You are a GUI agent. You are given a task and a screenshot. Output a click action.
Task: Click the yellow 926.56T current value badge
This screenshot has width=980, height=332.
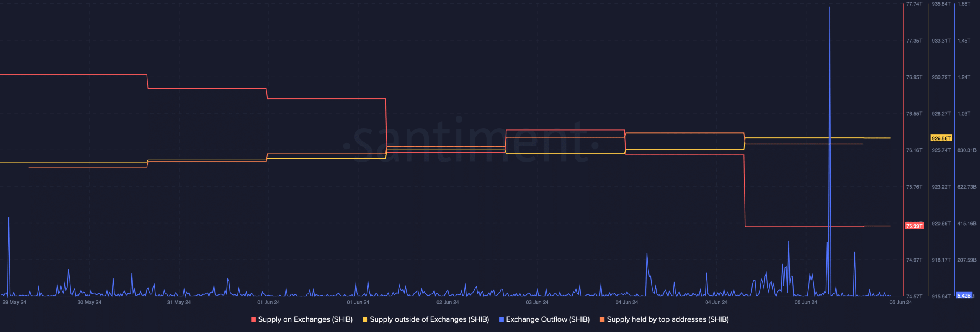[x=941, y=138]
